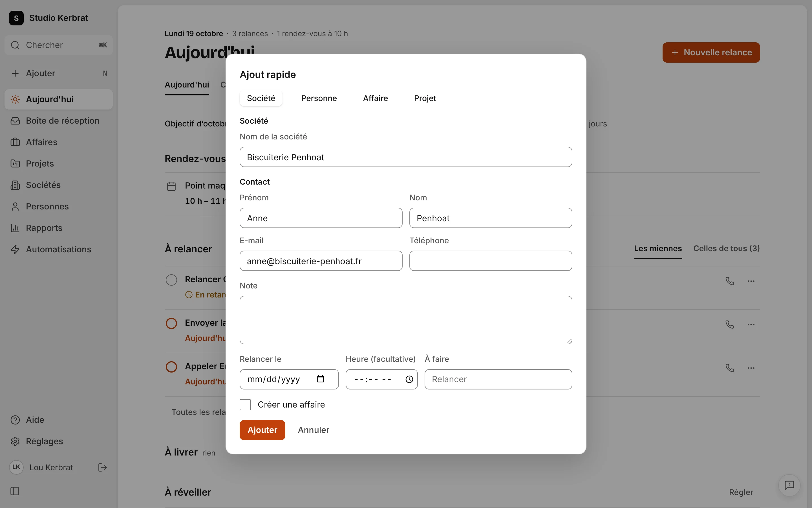Click the Boîte de réception inbox icon
Viewport: 812px width, 508px height.
tap(15, 121)
